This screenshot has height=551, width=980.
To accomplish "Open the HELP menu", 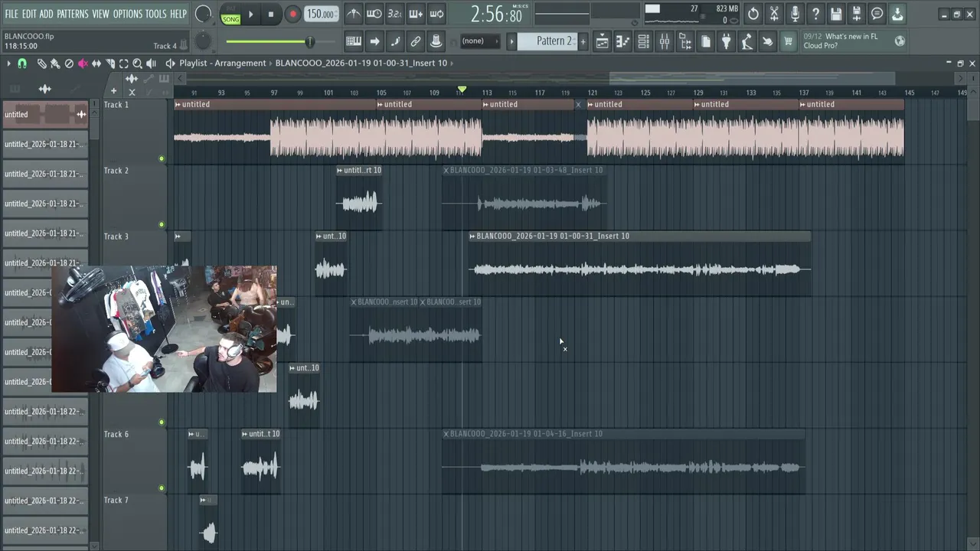I will [x=178, y=14].
